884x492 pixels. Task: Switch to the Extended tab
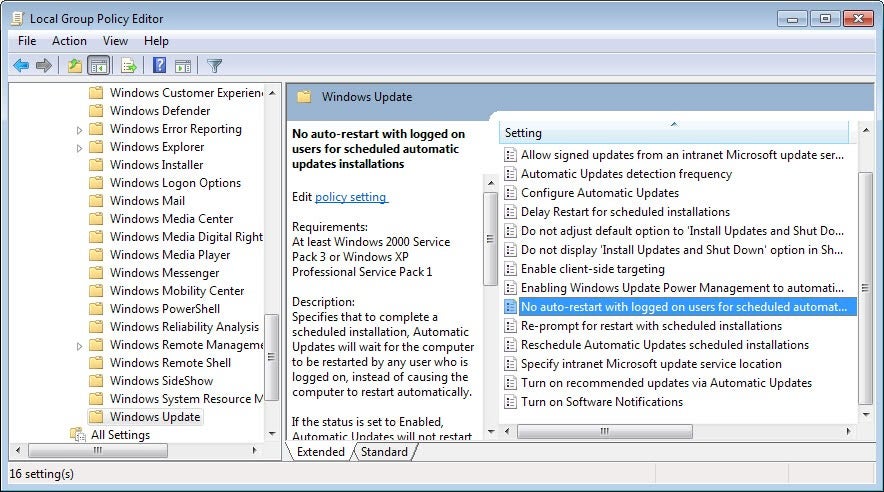click(x=320, y=452)
